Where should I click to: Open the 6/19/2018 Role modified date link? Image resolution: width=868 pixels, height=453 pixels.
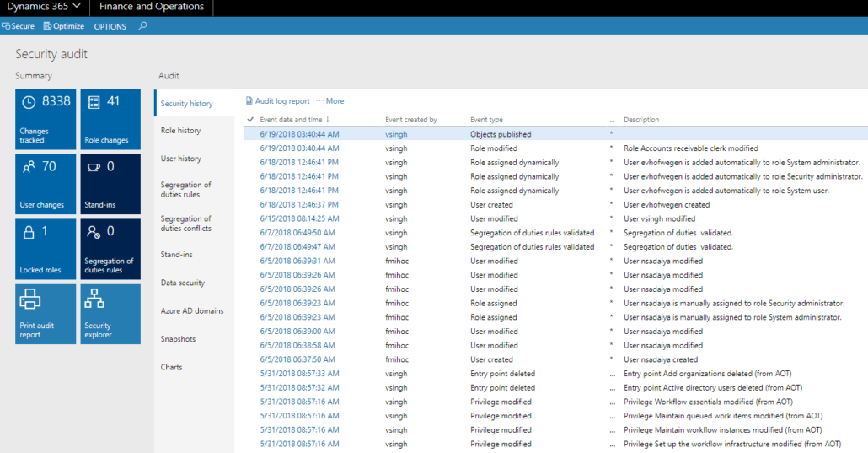click(x=299, y=148)
